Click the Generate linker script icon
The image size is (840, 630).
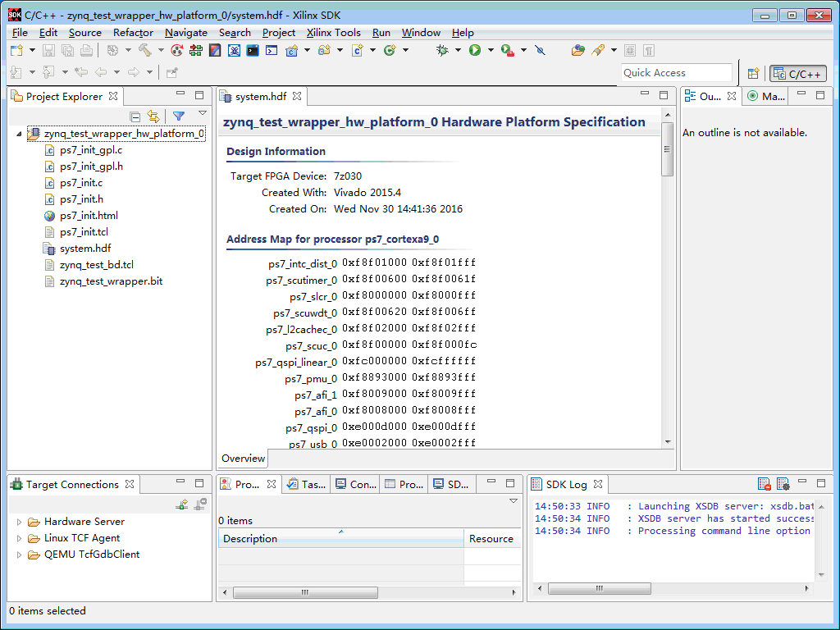point(177,50)
